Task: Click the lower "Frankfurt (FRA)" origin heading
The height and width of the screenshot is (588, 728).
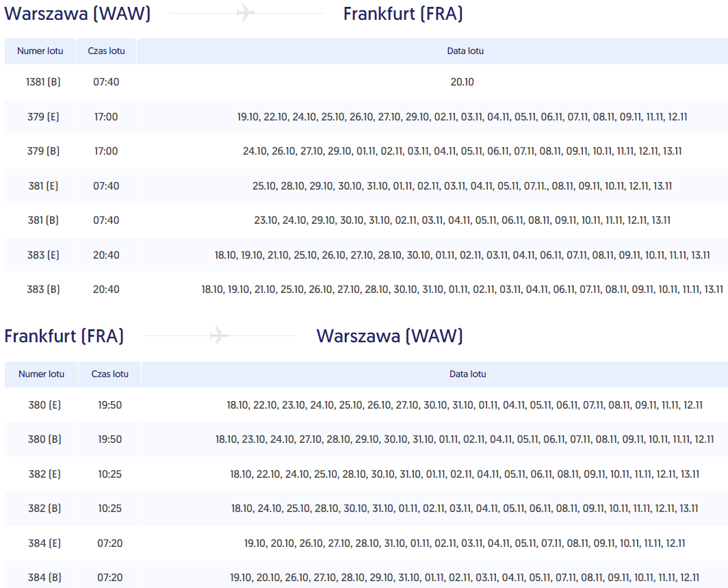Action: click(x=64, y=336)
